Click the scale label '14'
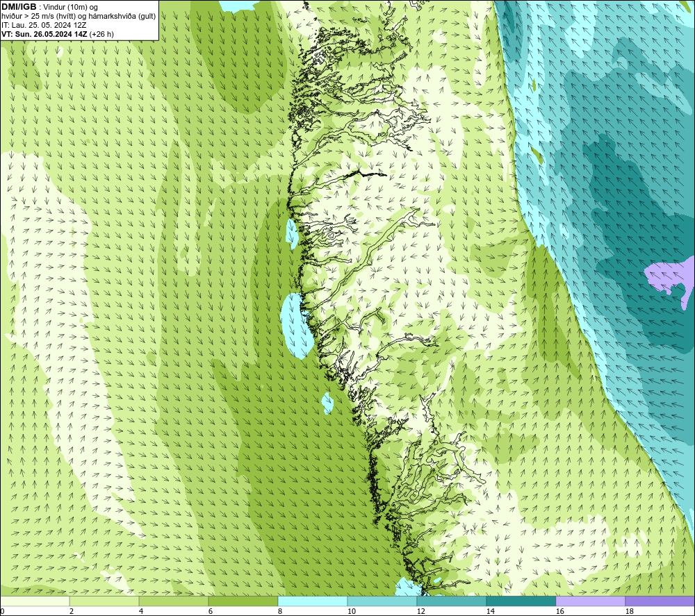Viewport: 695px width, 616px height. point(490,612)
